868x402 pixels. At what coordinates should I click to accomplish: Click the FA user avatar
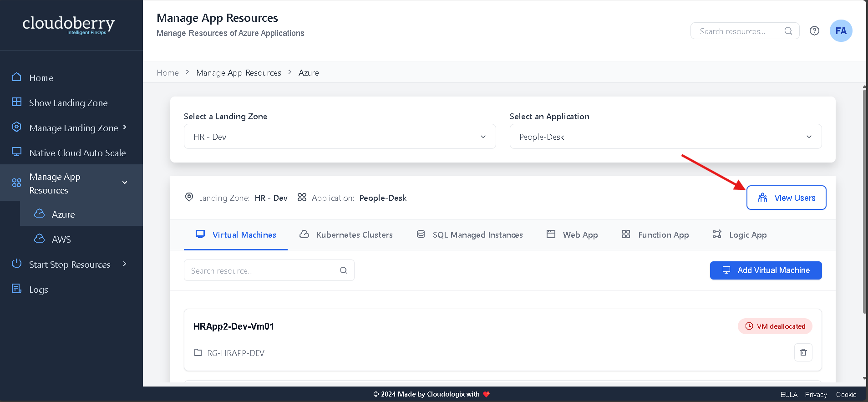[841, 31]
